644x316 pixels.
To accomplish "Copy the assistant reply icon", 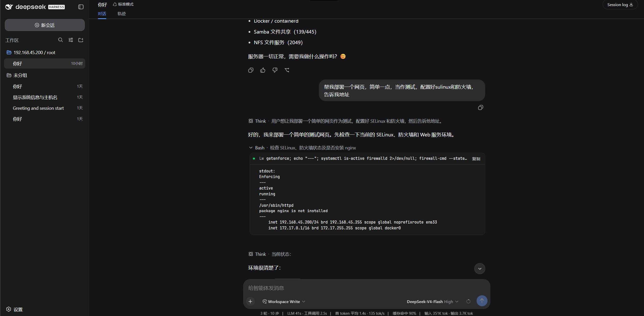I will click(x=251, y=70).
